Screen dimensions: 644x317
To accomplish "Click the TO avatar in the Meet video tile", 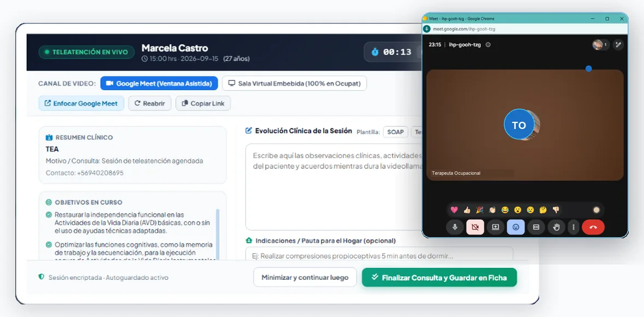I will (519, 125).
